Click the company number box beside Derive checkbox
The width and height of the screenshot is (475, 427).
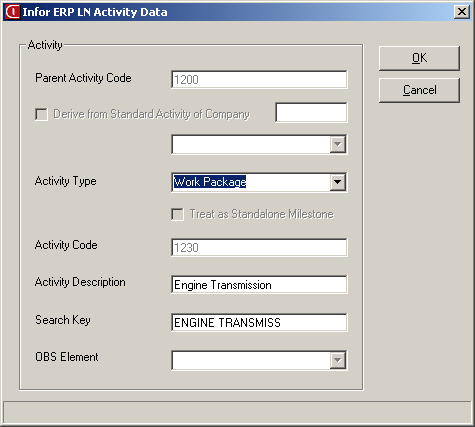tap(311, 112)
